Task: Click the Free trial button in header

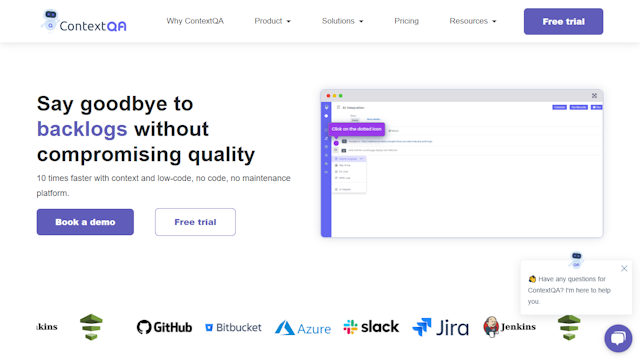Action: (563, 21)
